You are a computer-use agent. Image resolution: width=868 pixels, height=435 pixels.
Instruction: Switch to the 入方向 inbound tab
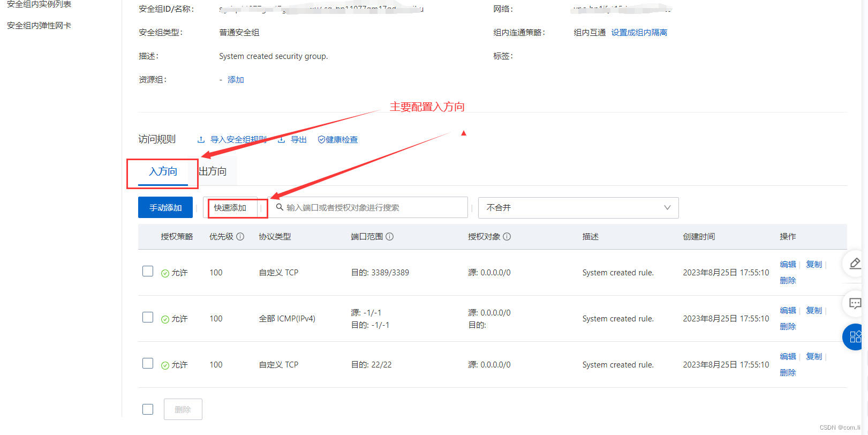tap(163, 171)
